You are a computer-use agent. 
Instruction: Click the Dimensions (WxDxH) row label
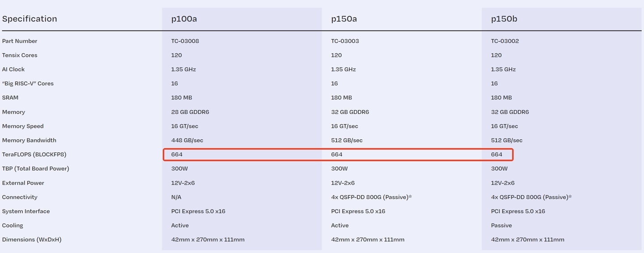32,240
